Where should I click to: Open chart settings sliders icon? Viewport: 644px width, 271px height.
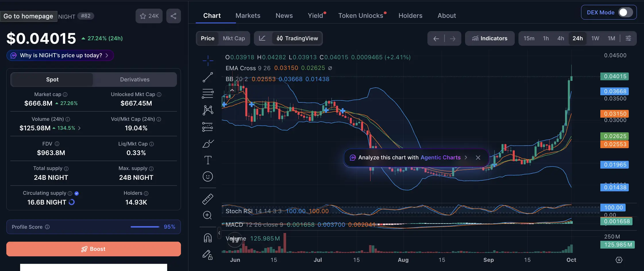pyautogui.click(x=628, y=38)
